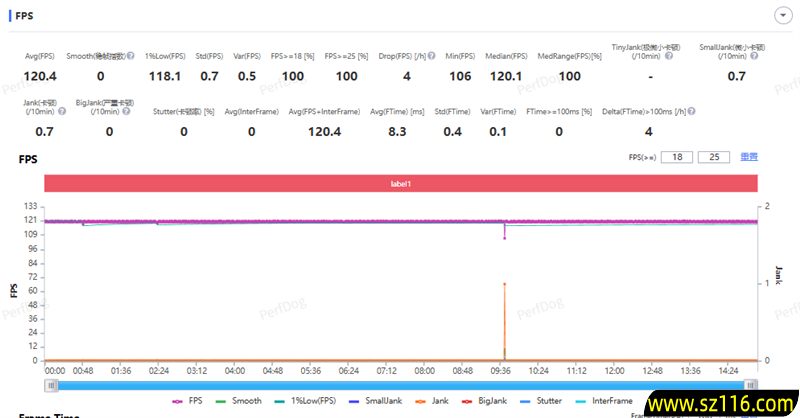Viewport: 800px width, 418px height.
Task: Click left handle of time range bar
Action: point(50,384)
